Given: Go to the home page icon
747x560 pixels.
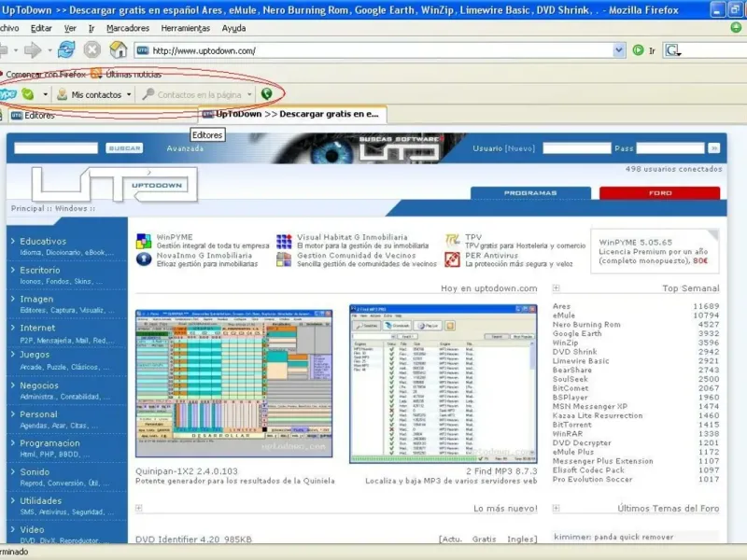Looking at the screenshot, I should (x=119, y=49).
